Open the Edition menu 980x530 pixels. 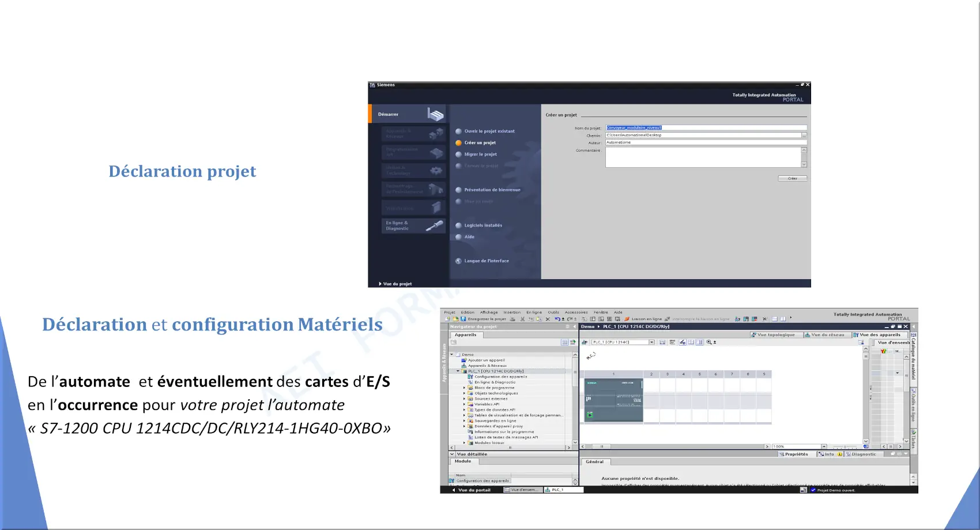(468, 312)
